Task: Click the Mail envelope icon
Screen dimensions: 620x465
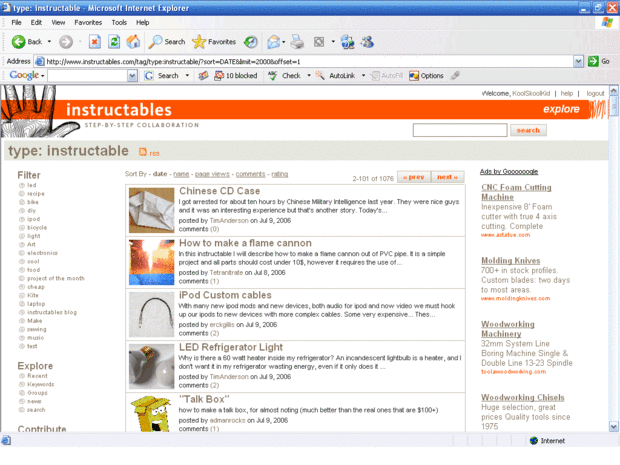Action: [273, 42]
